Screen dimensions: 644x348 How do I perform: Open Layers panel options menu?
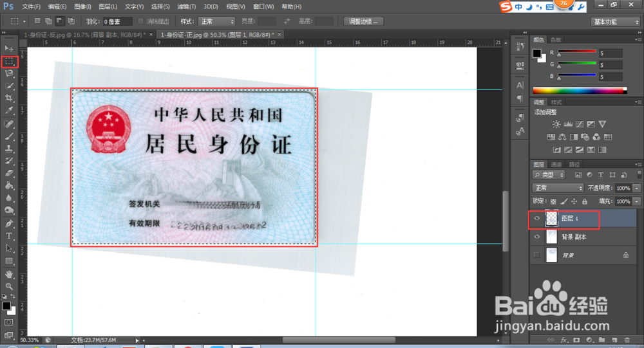click(x=638, y=164)
